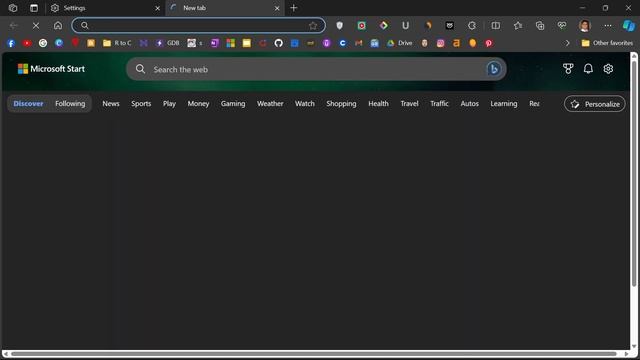Open the Health category
The width and height of the screenshot is (640, 360).
coord(378,104)
